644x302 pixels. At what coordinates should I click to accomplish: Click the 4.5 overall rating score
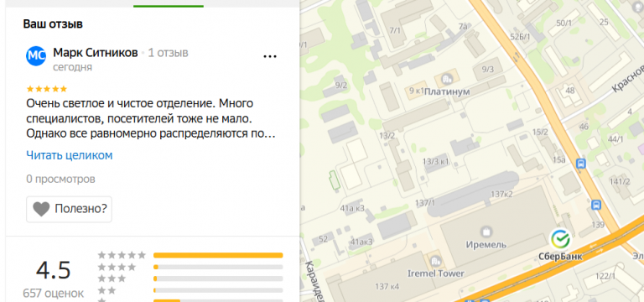pos(54,270)
